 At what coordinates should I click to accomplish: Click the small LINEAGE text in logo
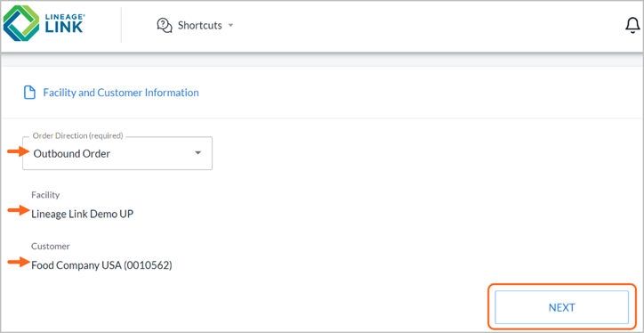point(64,16)
